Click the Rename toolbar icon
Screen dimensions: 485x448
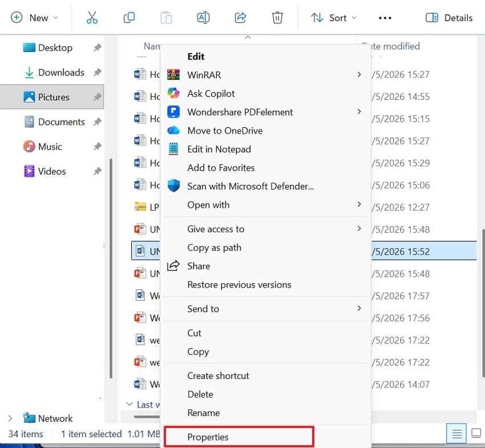pos(203,18)
